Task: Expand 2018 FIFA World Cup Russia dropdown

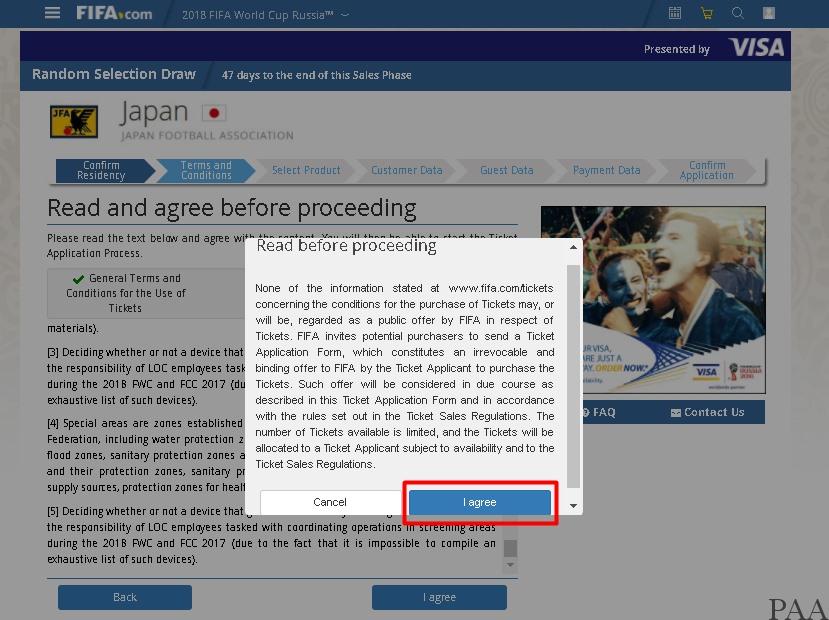Action: 265,15
